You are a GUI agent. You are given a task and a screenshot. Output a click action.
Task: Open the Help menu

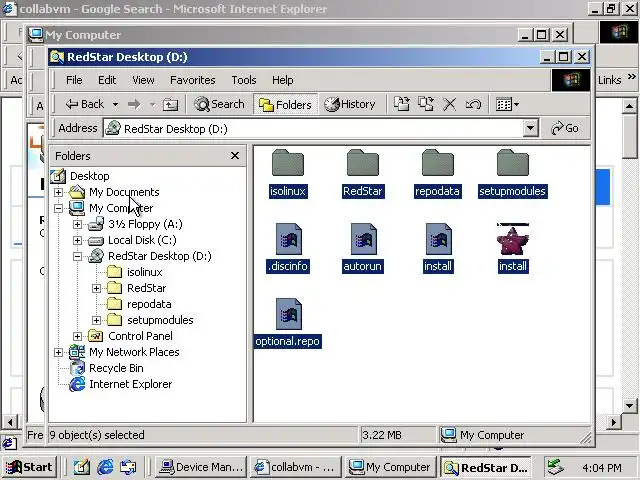click(282, 80)
